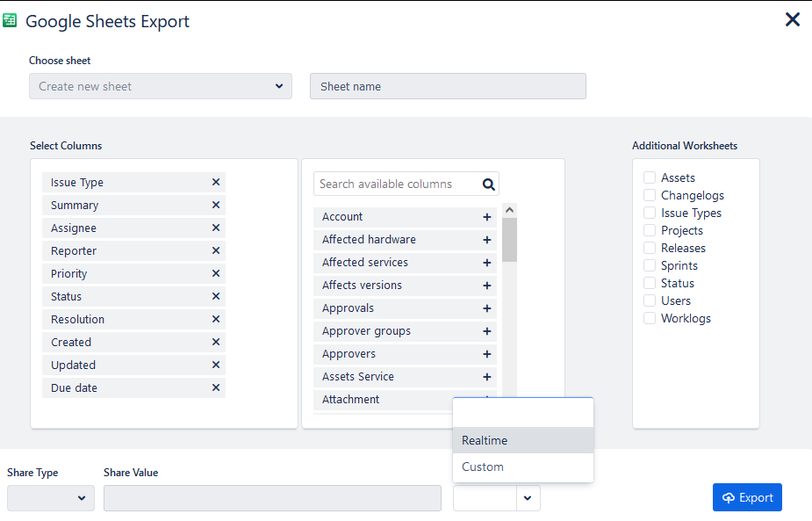Select Realtime from the dropdown list

coord(523,440)
